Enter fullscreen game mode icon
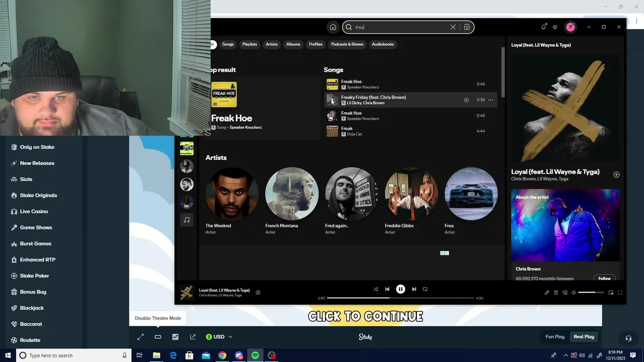The width and height of the screenshot is (644, 362). [x=140, y=337]
